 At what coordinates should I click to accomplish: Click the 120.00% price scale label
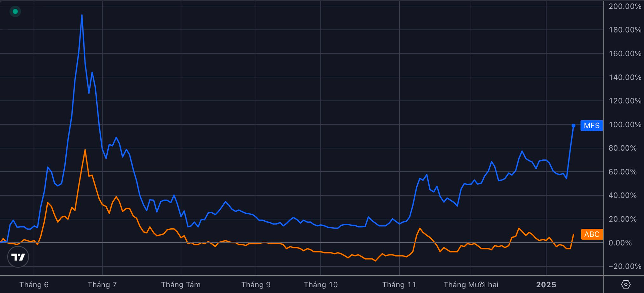click(x=625, y=101)
